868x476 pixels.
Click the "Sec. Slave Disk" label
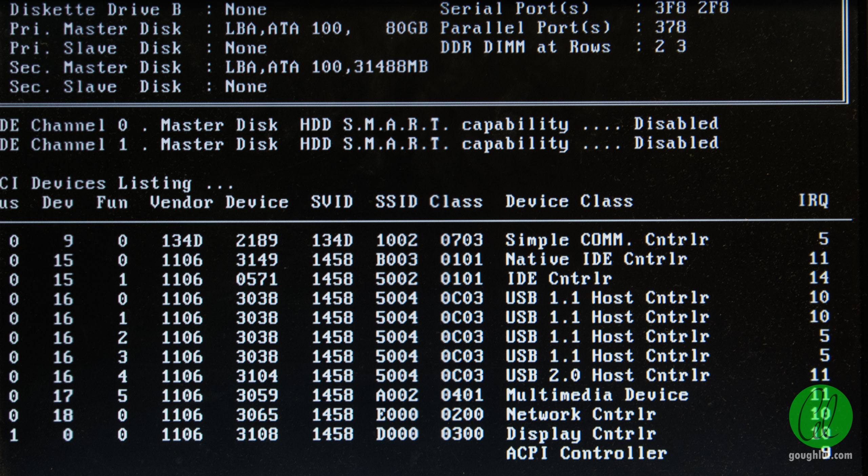coord(96,87)
